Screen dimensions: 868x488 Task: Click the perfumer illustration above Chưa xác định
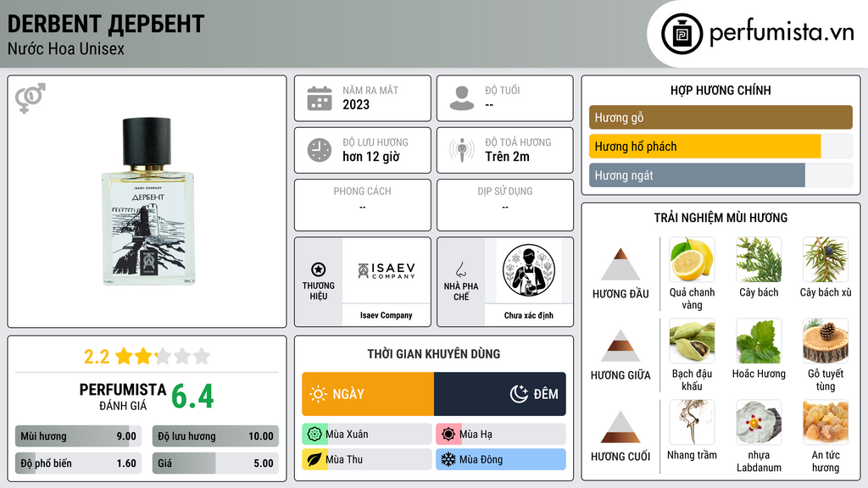click(x=529, y=270)
